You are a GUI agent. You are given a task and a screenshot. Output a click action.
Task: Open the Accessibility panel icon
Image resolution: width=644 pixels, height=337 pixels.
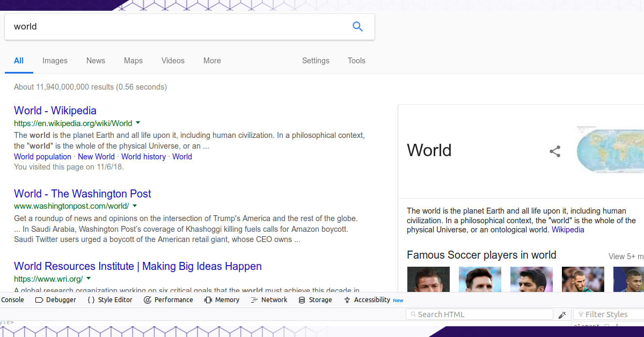347,300
